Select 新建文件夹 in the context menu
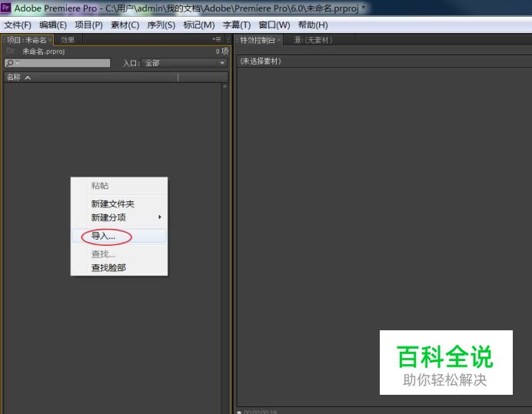This screenshot has height=414, width=532. [118, 204]
